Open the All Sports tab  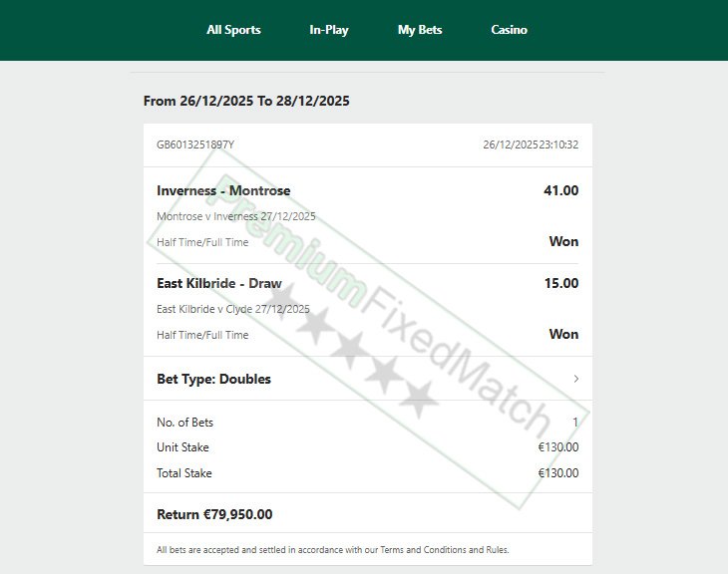tap(233, 30)
